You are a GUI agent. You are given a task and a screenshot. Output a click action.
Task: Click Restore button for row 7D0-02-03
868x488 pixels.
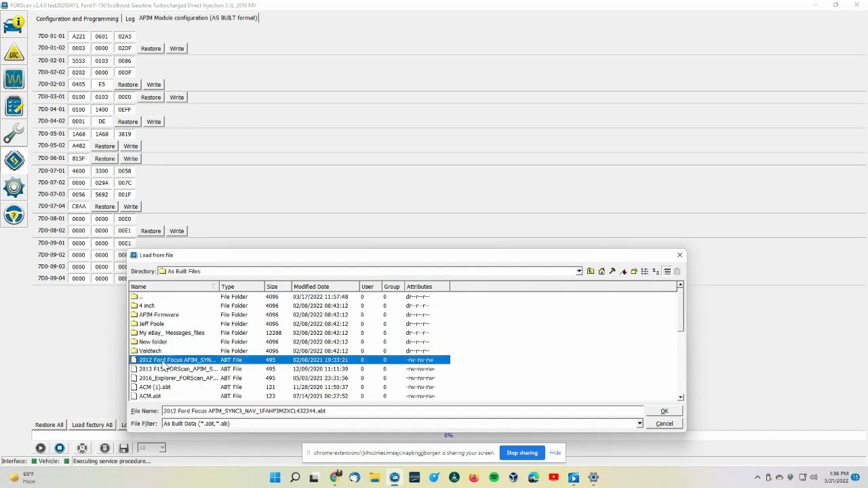pyautogui.click(x=127, y=85)
